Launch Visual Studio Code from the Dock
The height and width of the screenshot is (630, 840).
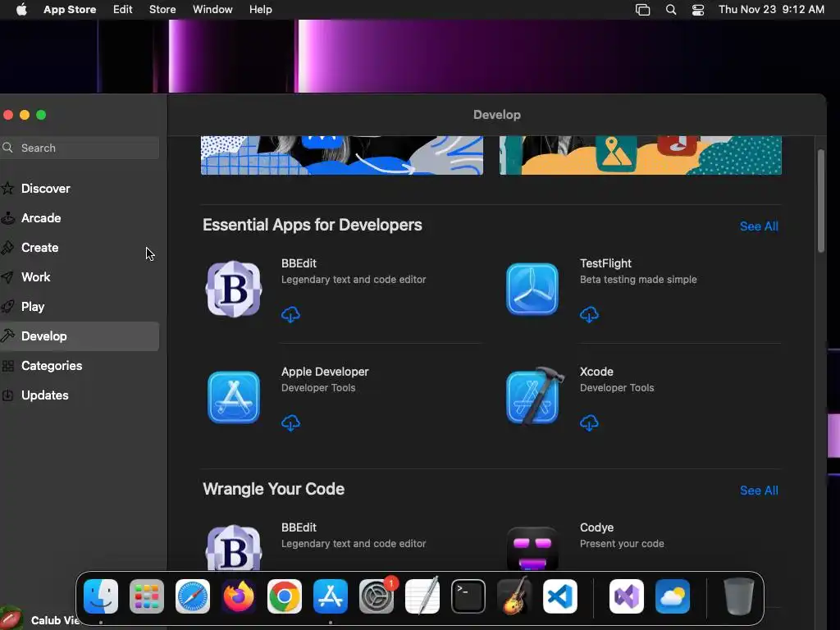pos(560,596)
